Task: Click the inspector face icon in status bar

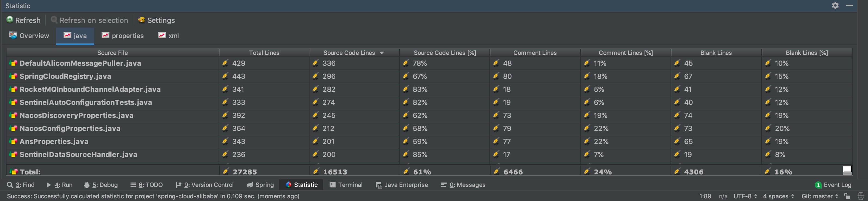Action: [x=861, y=196]
